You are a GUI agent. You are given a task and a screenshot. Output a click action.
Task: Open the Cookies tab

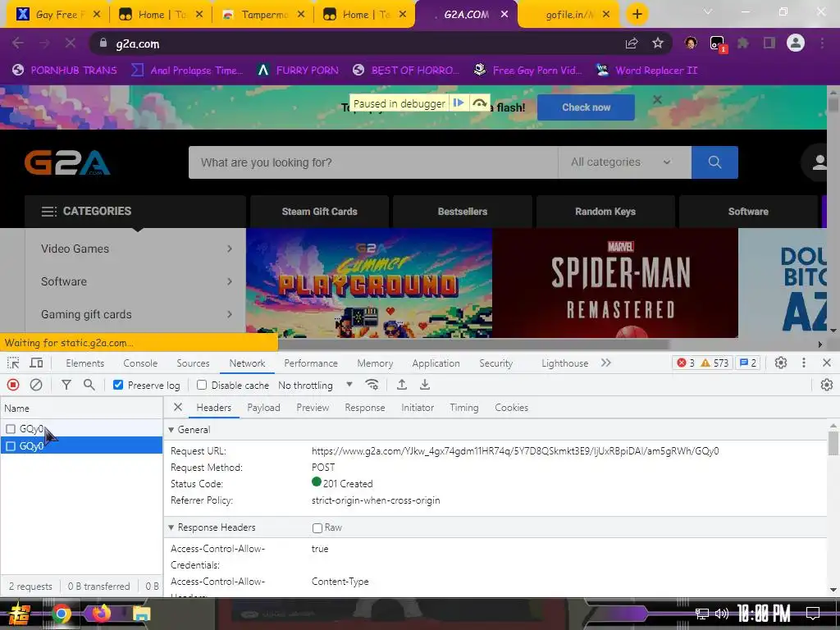tap(511, 408)
